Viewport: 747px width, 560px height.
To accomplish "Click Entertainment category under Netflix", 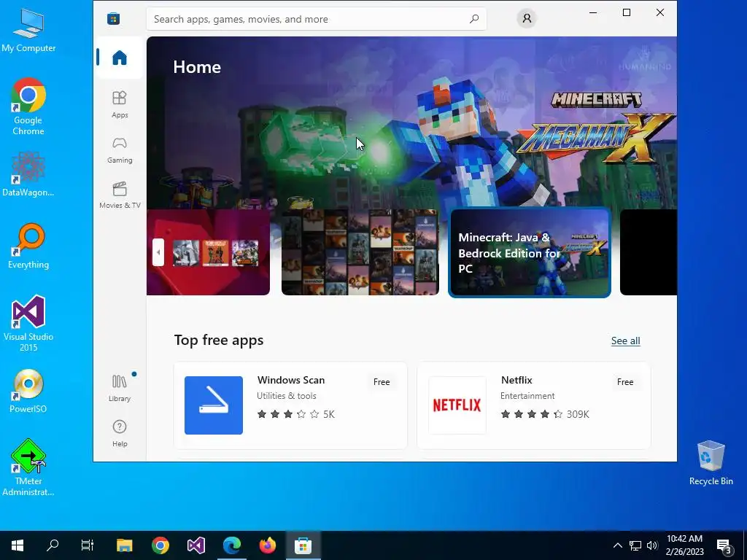I will pos(527,396).
